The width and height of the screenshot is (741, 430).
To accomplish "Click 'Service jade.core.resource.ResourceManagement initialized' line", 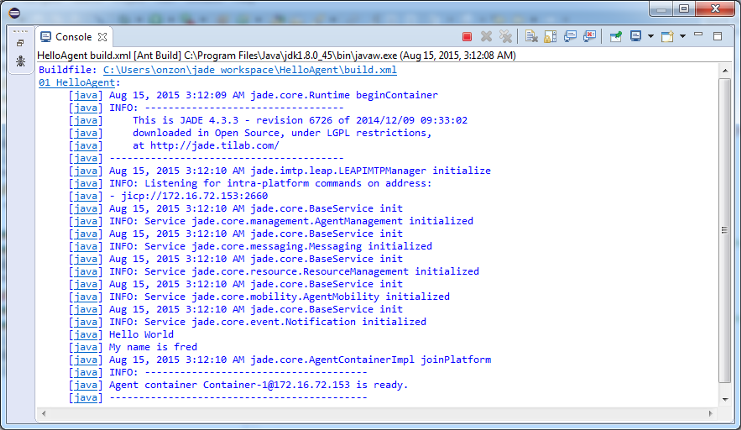I will pyautogui.click(x=311, y=271).
